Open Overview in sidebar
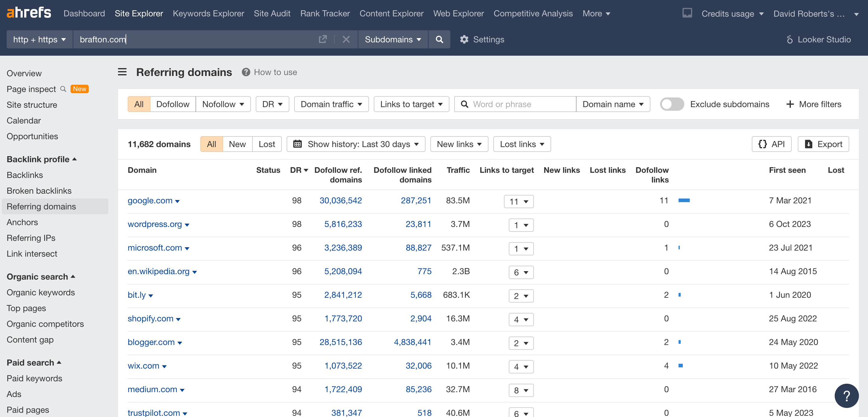868x417 pixels. tap(24, 73)
